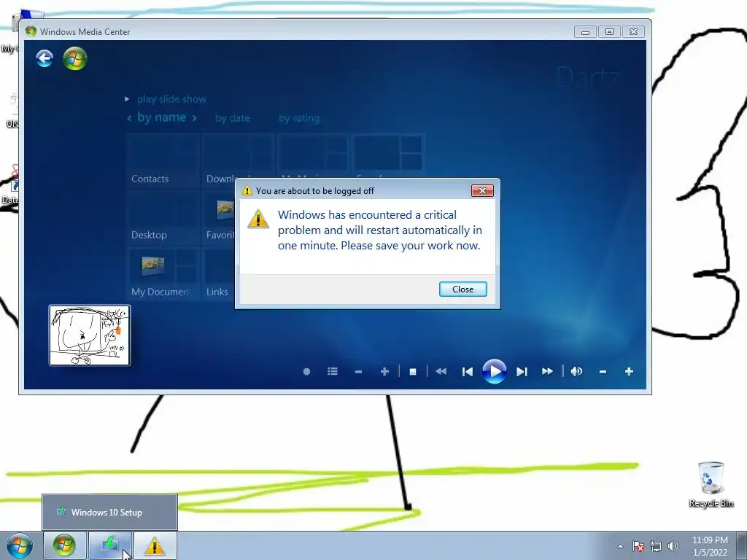Close the Windows Media Center window

[634, 32]
